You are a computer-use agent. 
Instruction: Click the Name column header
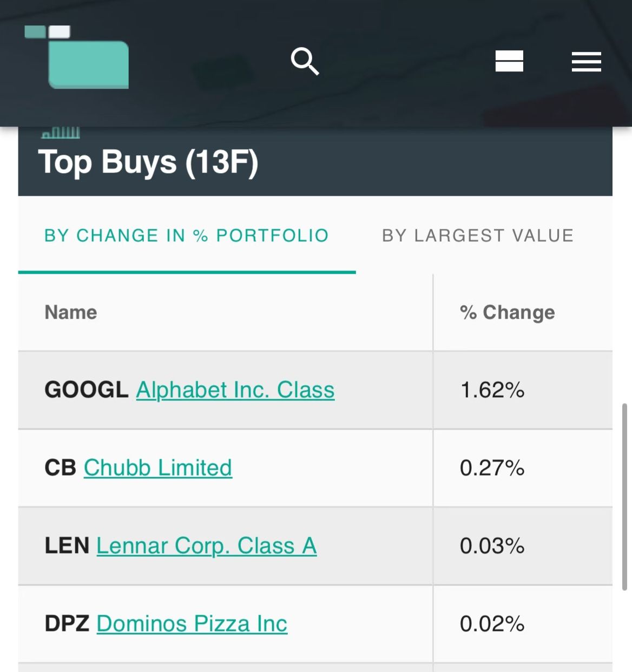point(71,312)
